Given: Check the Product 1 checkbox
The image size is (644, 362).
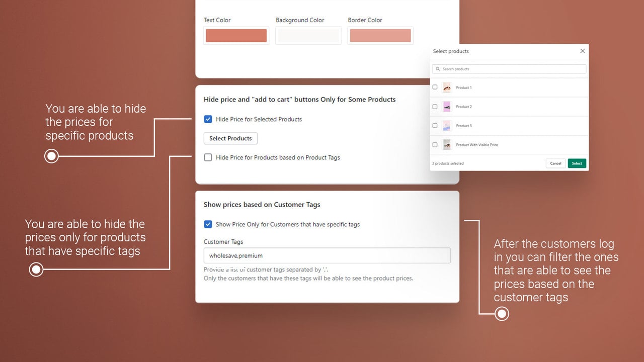Looking at the screenshot, I should tap(435, 87).
